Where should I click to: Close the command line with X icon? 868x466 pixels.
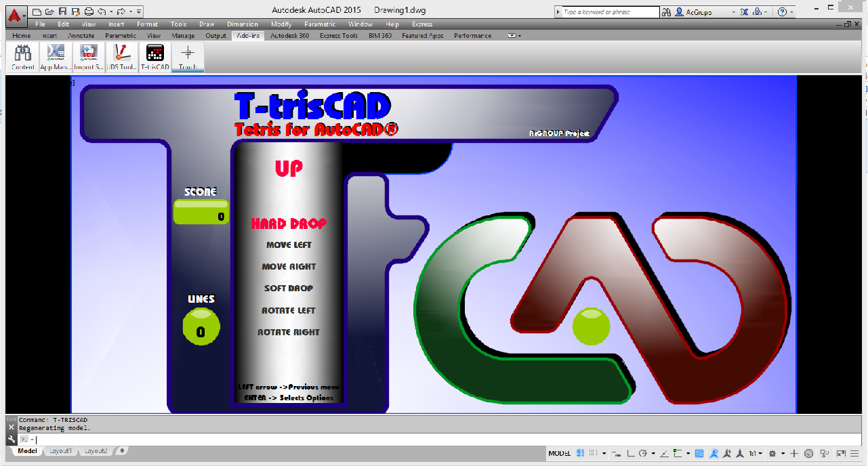click(x=11, y=427)
